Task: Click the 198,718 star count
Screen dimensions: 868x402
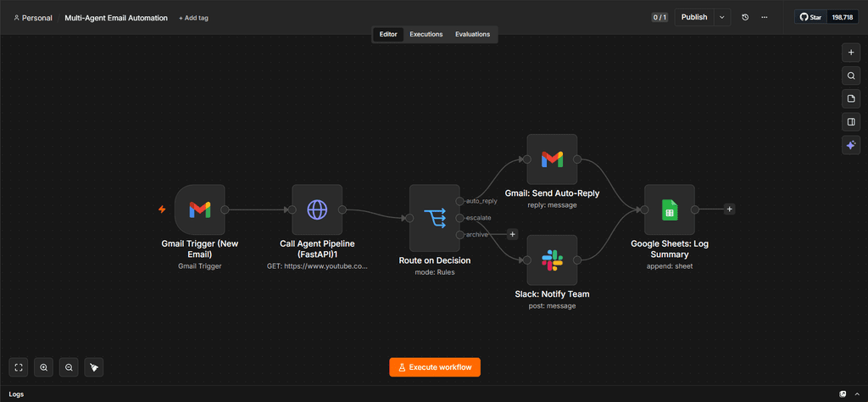Action: 843,17
